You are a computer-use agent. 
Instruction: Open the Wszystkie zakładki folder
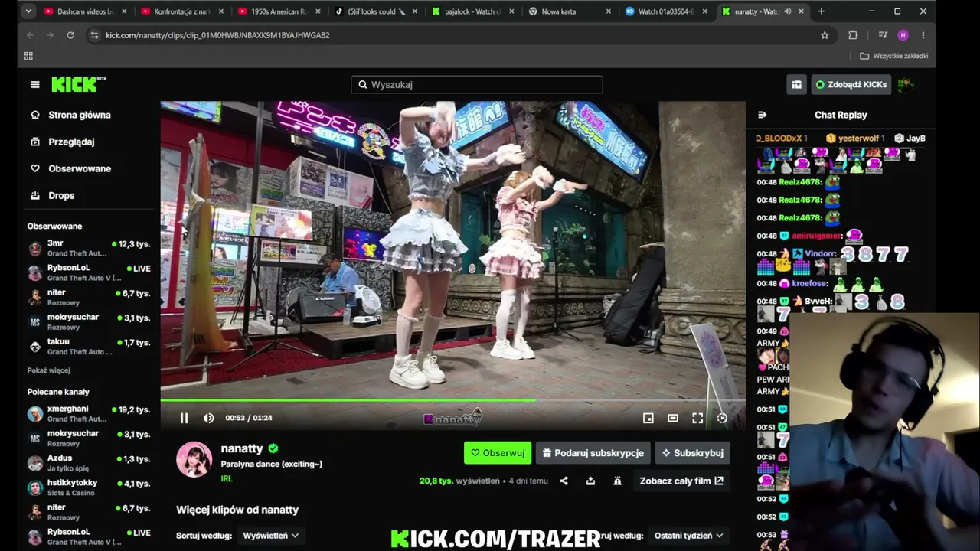[x=894, y=56]
